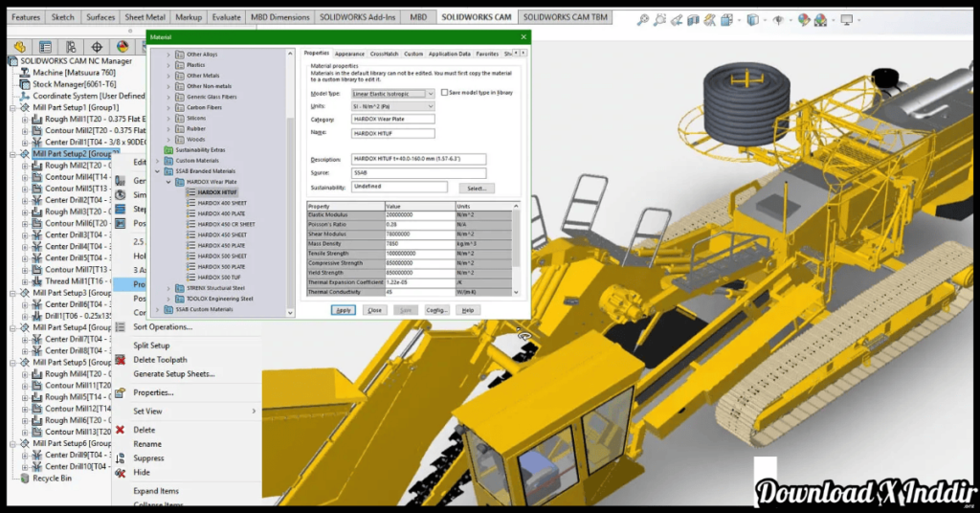Open the Set View submenu
The width and height of the screenshot is (980, 513).
click(188, 412)
